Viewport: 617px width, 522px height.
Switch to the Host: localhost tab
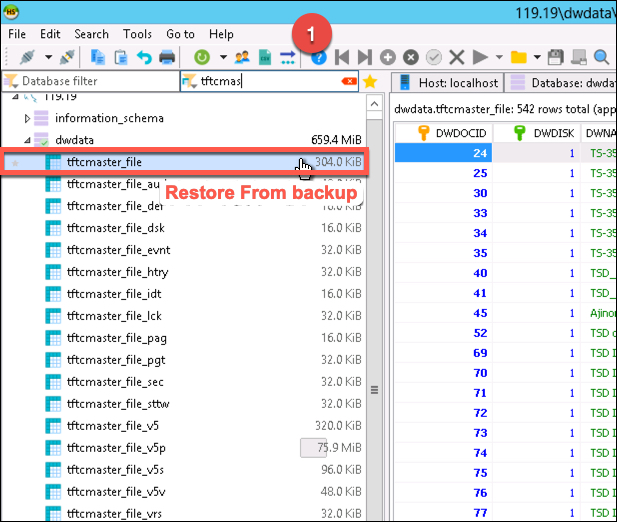(448, 82)
